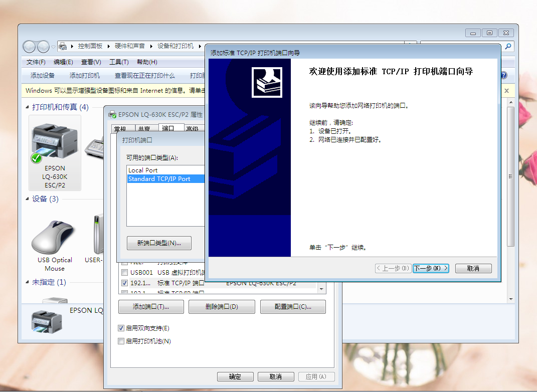537x392 pixels.
Task: Open the 文件(F) menu
Action: pos(36,62)
